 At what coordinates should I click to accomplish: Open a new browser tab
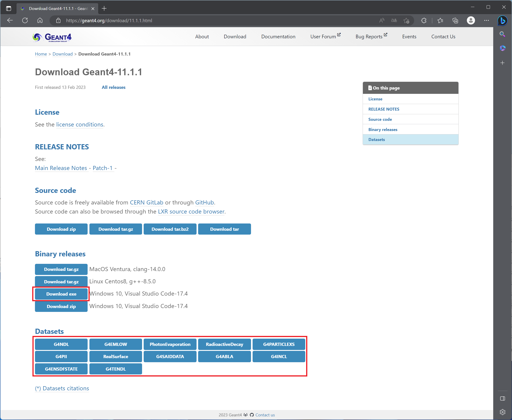(104, 8)
